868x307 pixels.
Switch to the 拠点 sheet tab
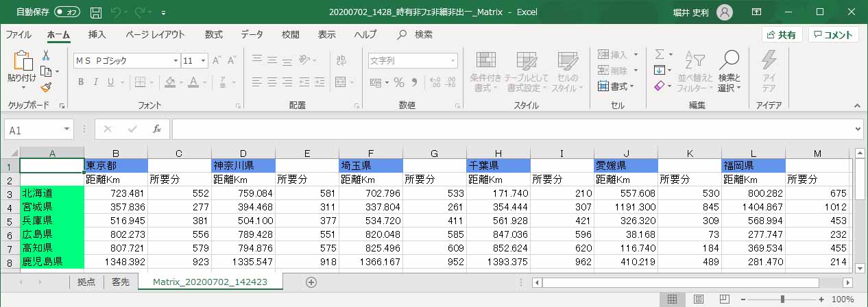click(x=86, y=282)
